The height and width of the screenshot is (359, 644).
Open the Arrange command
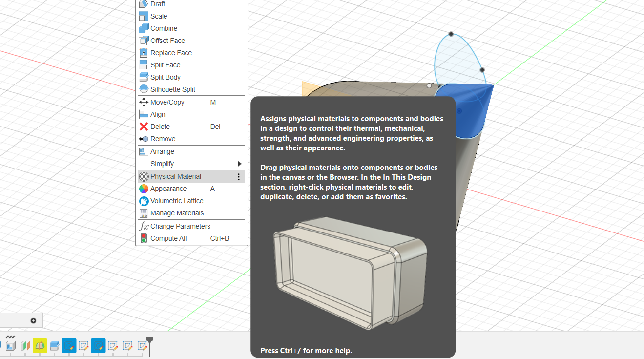coord(191,151)
